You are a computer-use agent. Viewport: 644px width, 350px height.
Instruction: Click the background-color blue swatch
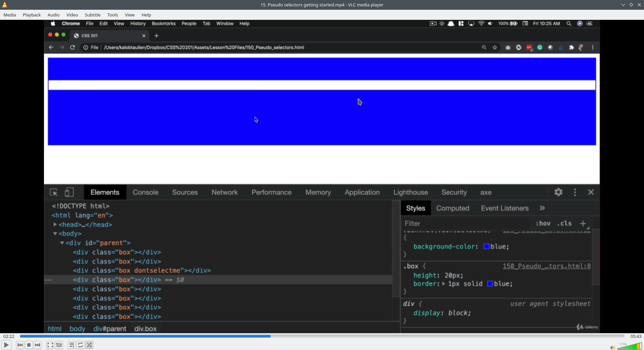(486, 247)
